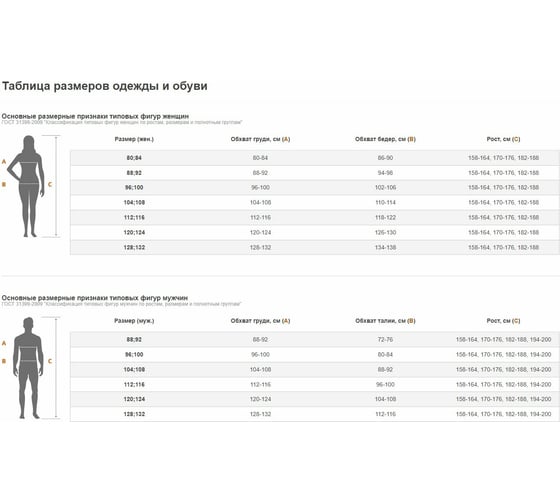
Task: Select women's size cell '96;100'
Action: [134, 188]
